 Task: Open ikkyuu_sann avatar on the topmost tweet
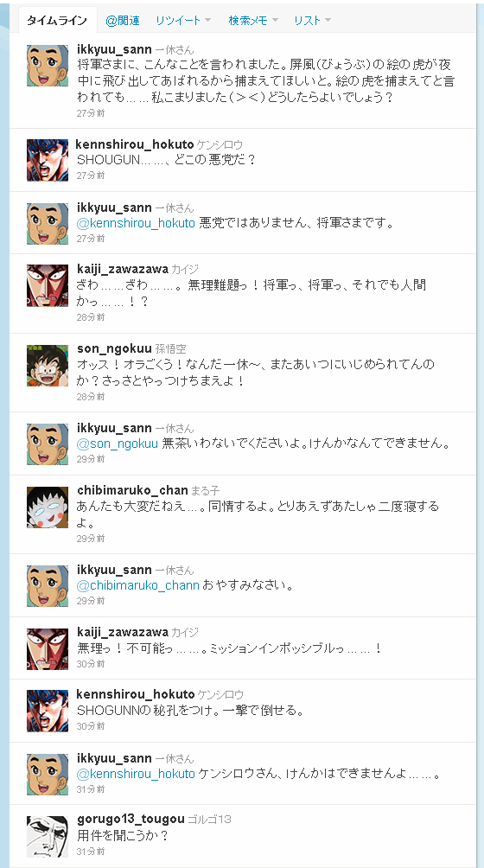(48, 66)
